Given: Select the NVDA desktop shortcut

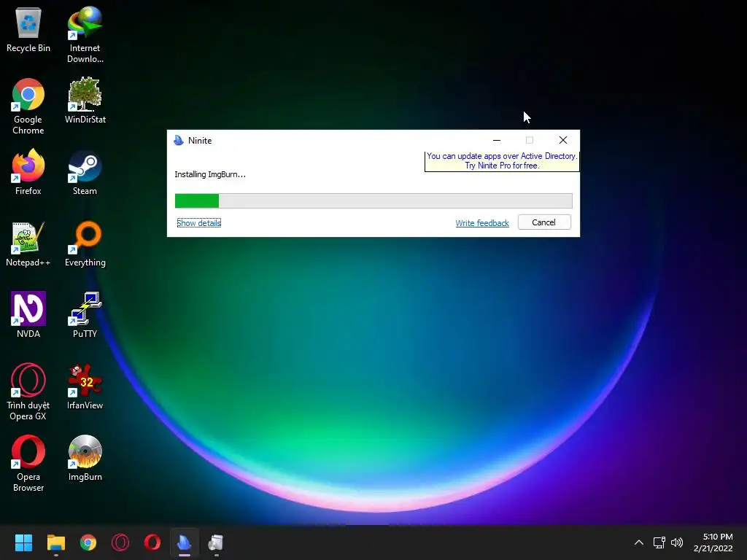Looking at the screenshot, I should point(28,315).
